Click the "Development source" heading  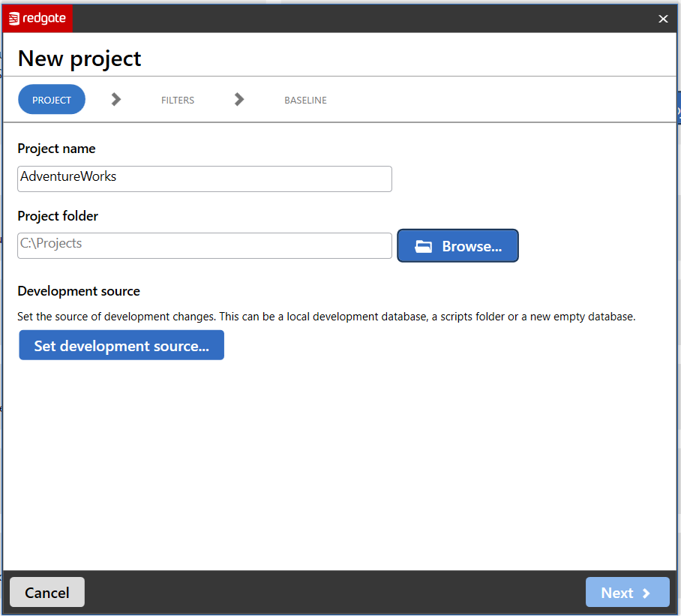pyautogui.click(x=79, y=291)
